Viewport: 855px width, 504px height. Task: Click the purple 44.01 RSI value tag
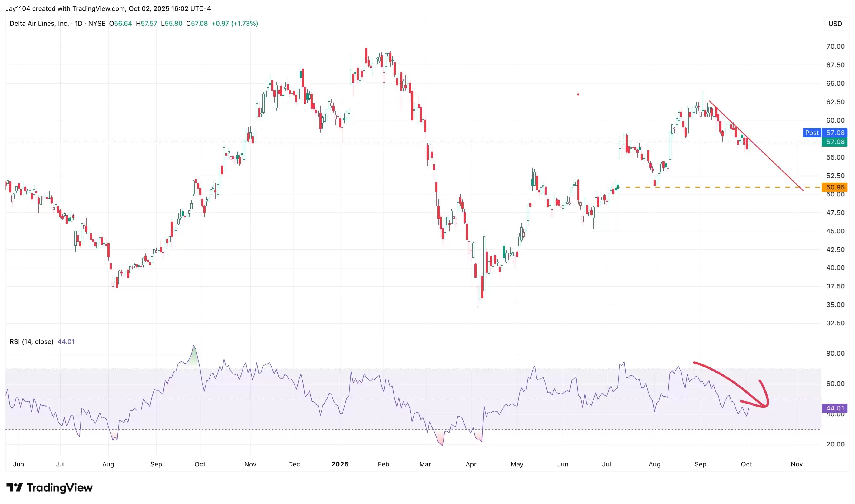pyautogui.click(x=834, y=408)
